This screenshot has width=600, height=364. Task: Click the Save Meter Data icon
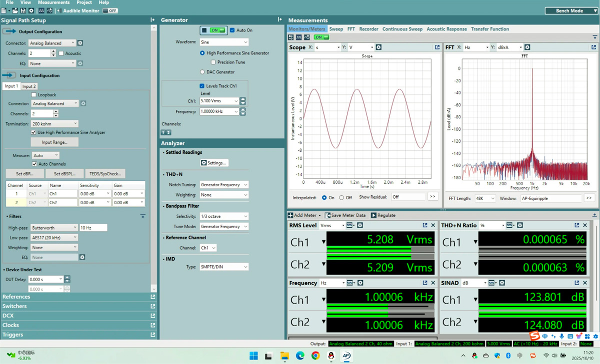point(327,215)
